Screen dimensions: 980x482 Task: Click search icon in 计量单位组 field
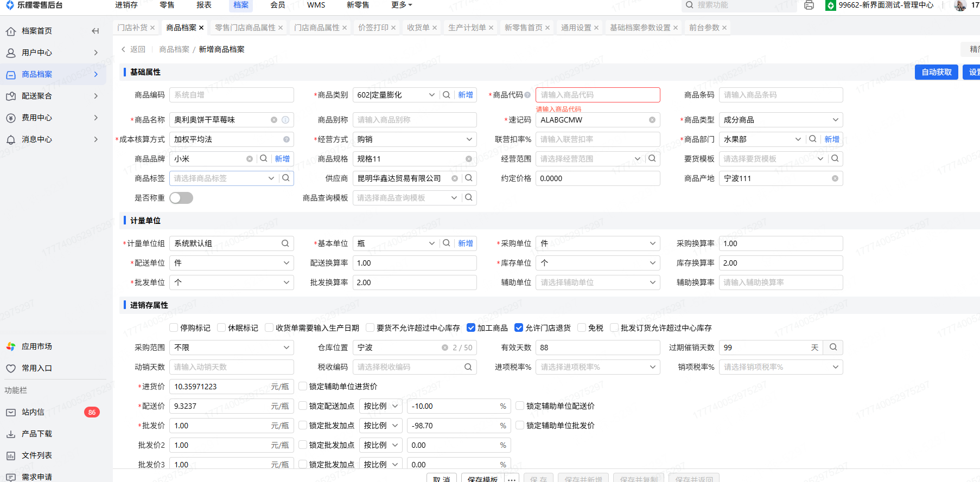tap(285, 243)
